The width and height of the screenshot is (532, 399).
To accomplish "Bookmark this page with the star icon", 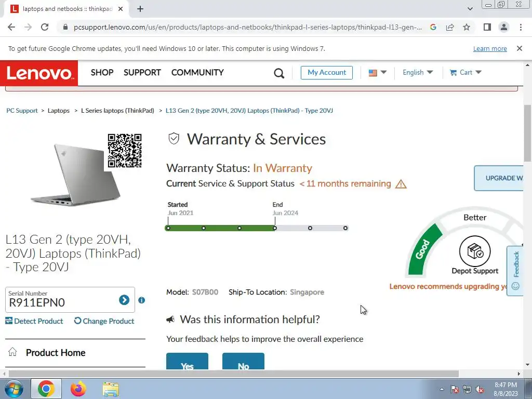I will pos(467,27).
